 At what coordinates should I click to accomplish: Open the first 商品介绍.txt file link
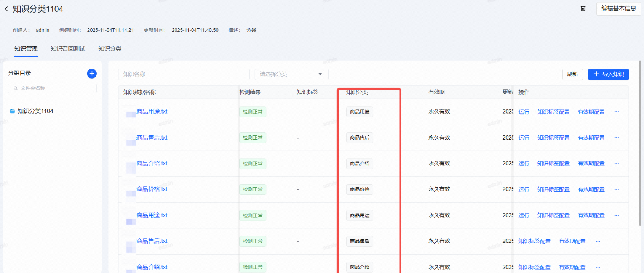click(152, 163)
